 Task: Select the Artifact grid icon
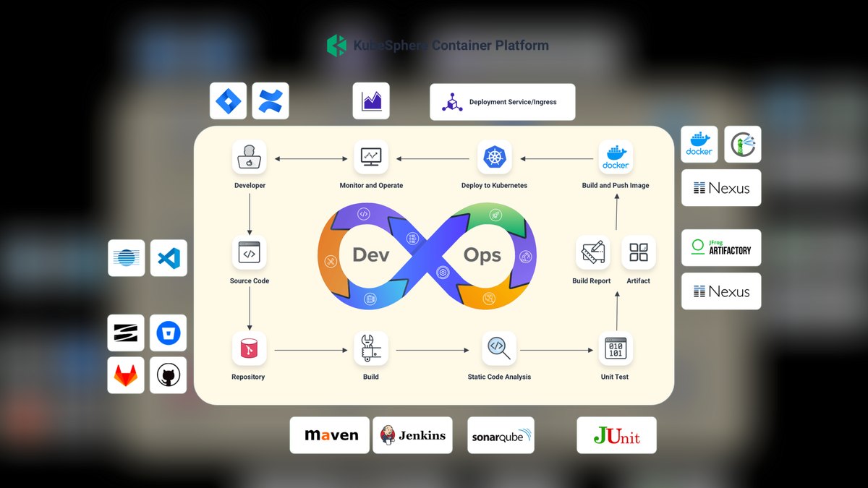(x=638, y=253)
